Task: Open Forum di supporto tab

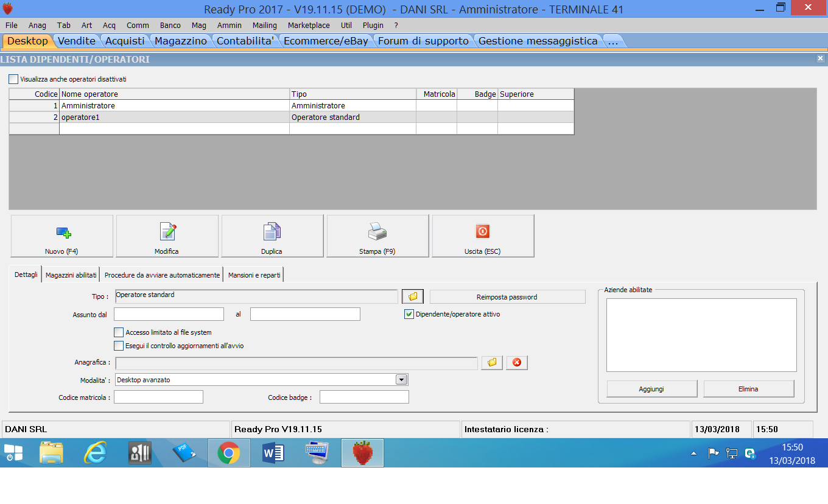Action: [424, 41]
